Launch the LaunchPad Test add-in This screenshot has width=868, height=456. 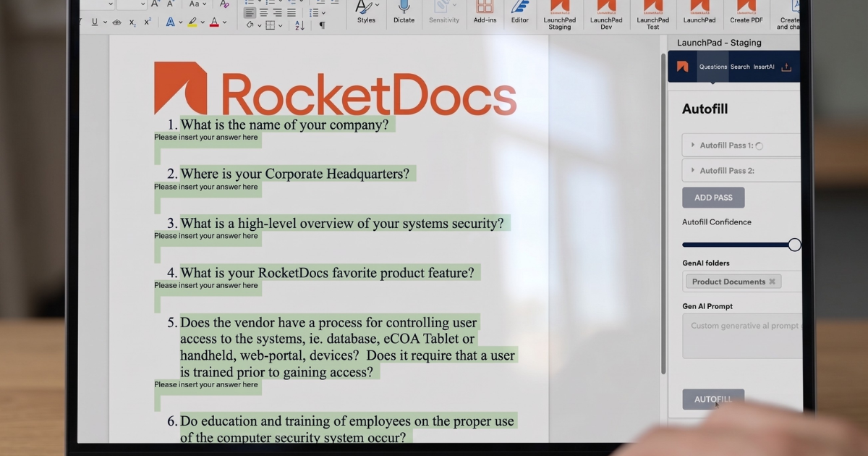point(652,15)
